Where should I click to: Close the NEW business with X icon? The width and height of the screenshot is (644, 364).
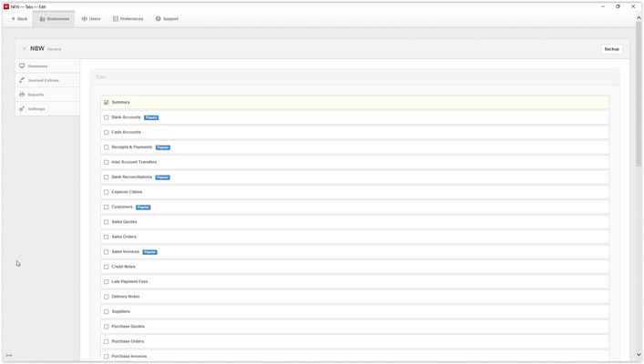[24, 49]
